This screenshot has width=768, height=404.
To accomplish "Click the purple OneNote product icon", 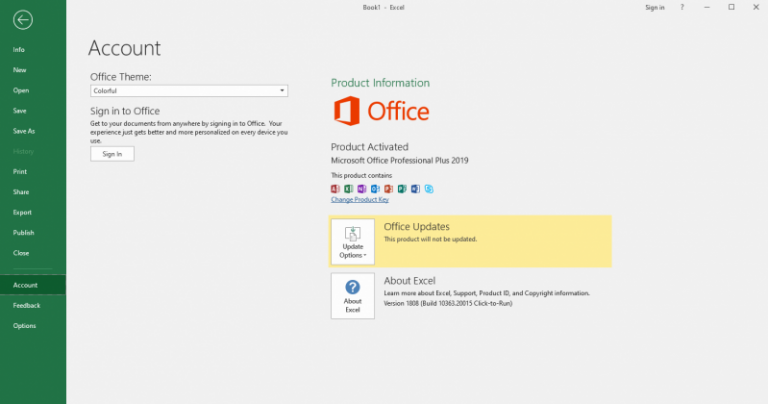I will (x=361, y=188).
